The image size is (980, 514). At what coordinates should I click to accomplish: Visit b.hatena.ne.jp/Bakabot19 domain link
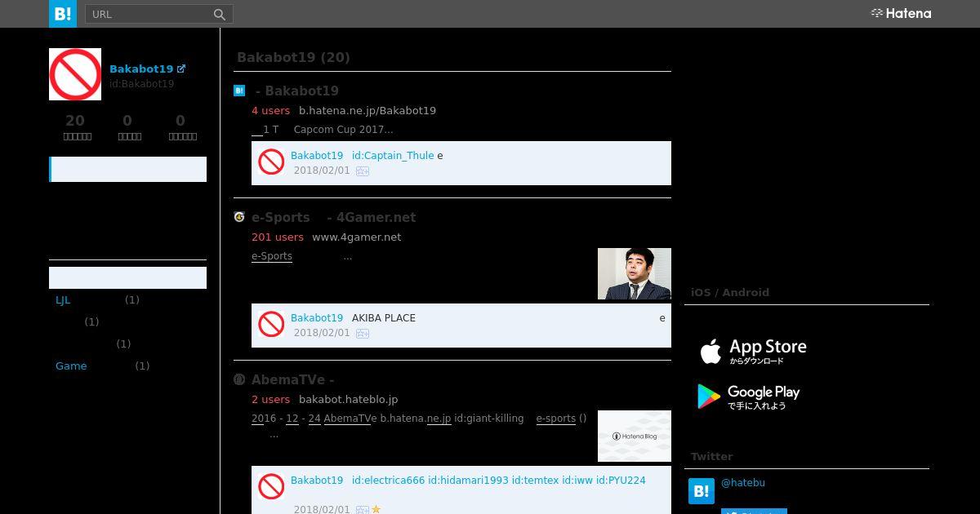click(x=367, y=110)
